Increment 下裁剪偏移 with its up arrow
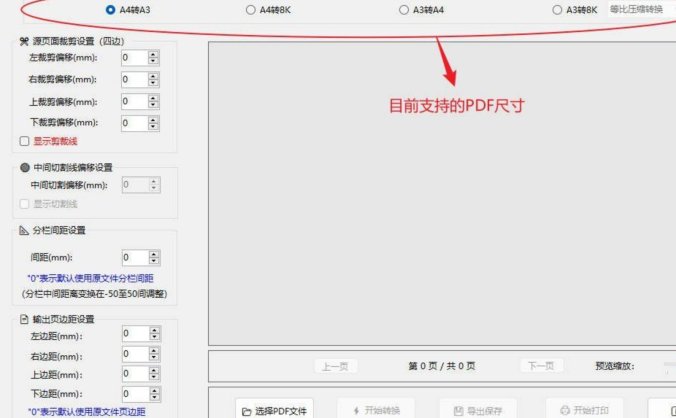 (x=153, y=120)
